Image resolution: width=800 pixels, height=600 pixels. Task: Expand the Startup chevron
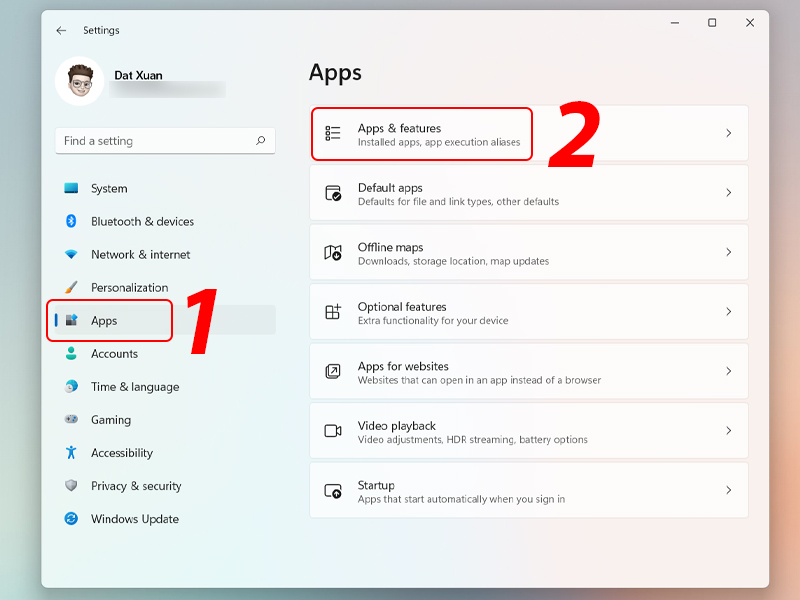click(x=729, y=490)
